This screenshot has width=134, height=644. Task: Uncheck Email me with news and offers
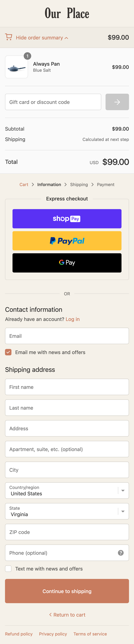coord(8,352)
